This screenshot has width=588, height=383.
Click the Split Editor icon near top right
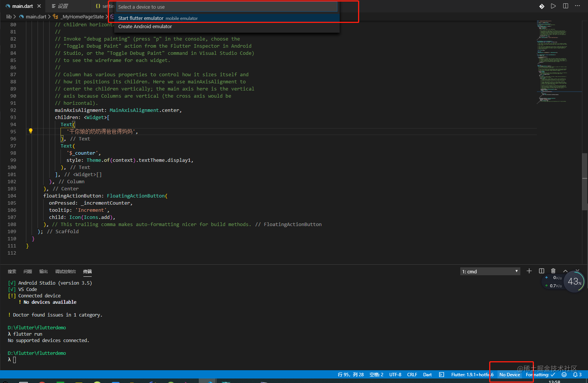[565, 6]
